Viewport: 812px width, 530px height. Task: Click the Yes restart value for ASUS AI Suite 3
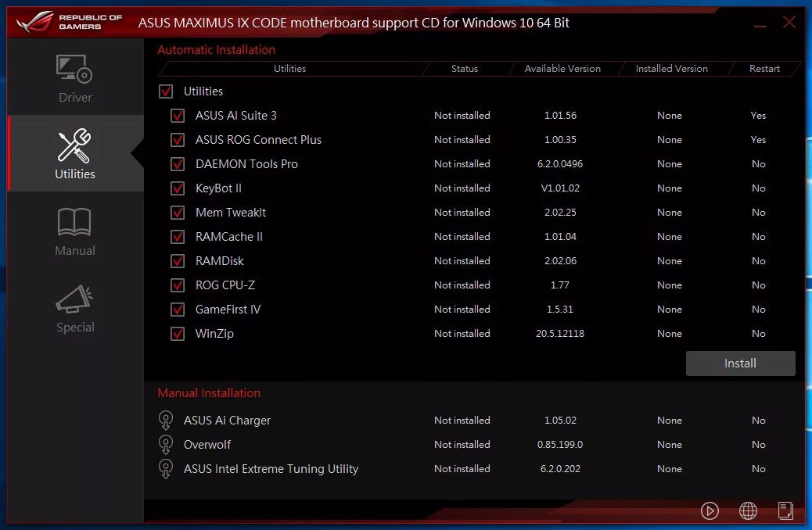(758, 116)
